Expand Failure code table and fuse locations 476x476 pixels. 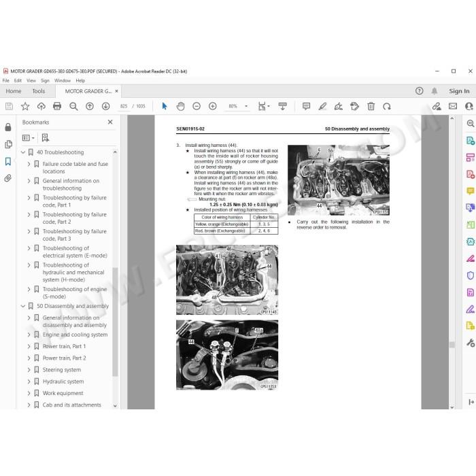(x=29, y=164)
